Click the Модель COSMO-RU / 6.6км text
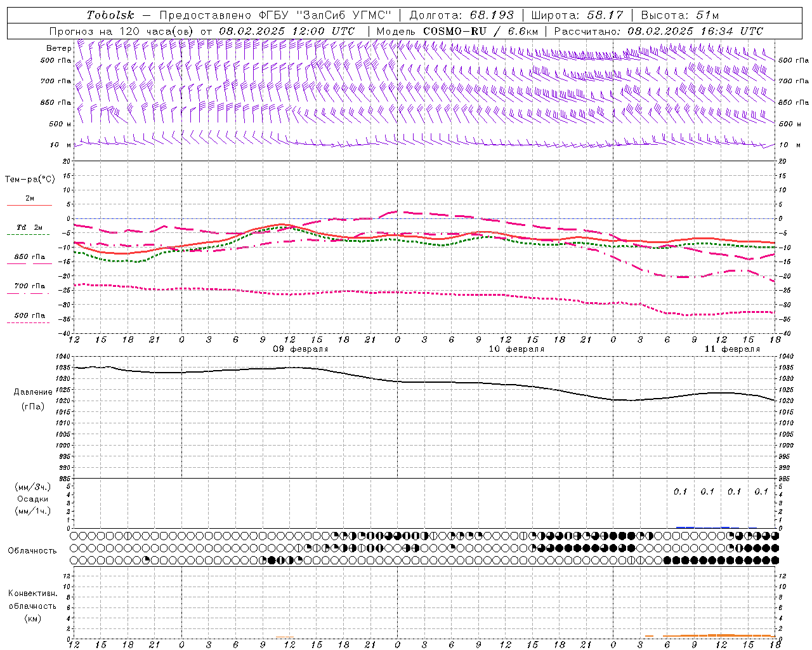 [457, 31]
